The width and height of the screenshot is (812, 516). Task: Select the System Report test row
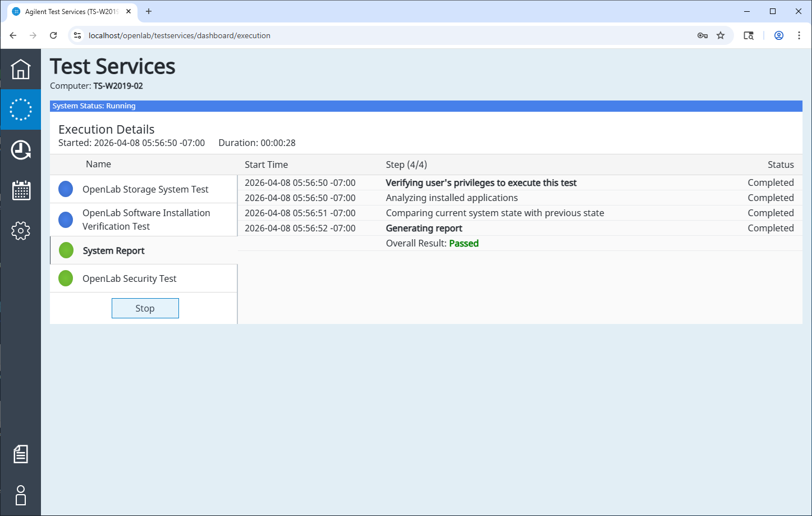point(144,250)
